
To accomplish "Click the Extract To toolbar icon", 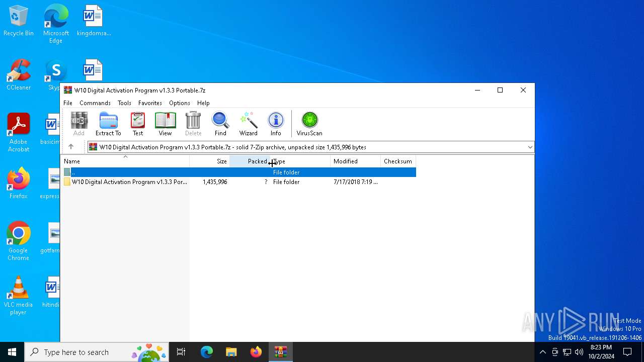I will point(108,124).
